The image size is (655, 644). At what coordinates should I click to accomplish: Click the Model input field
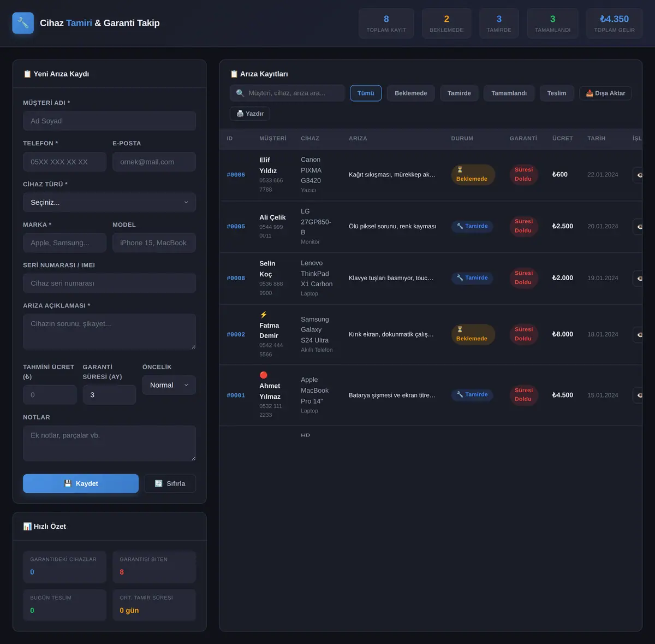tap(154, 243)
